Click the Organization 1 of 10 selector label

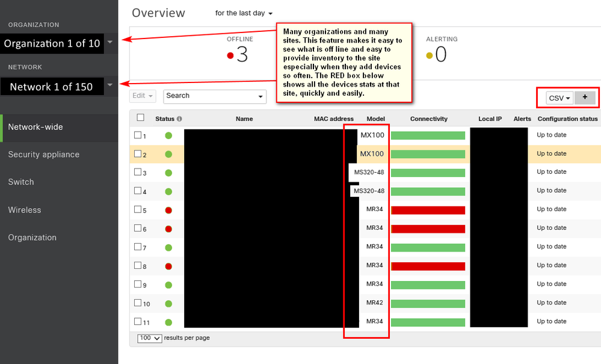[x=52, y=43]
